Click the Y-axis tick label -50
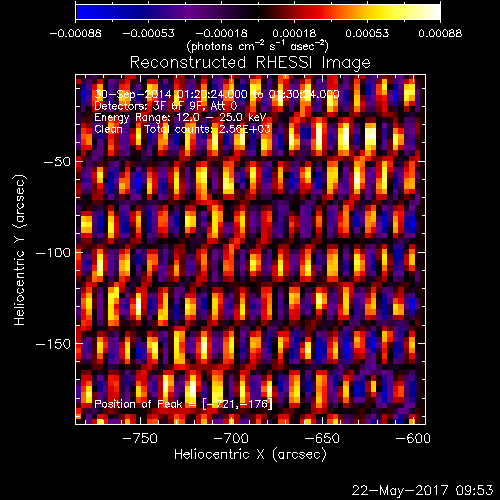This screenshot has height=500, width=500. [x=57, y=162]
